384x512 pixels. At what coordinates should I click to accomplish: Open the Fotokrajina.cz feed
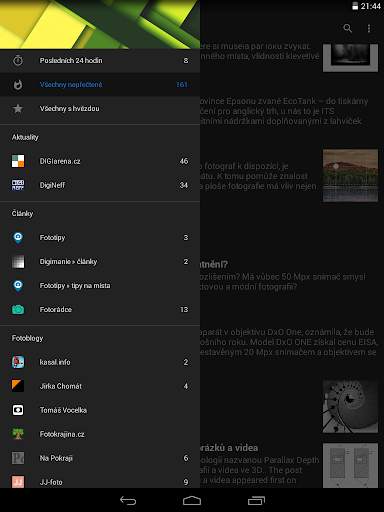tap(100, 434)
